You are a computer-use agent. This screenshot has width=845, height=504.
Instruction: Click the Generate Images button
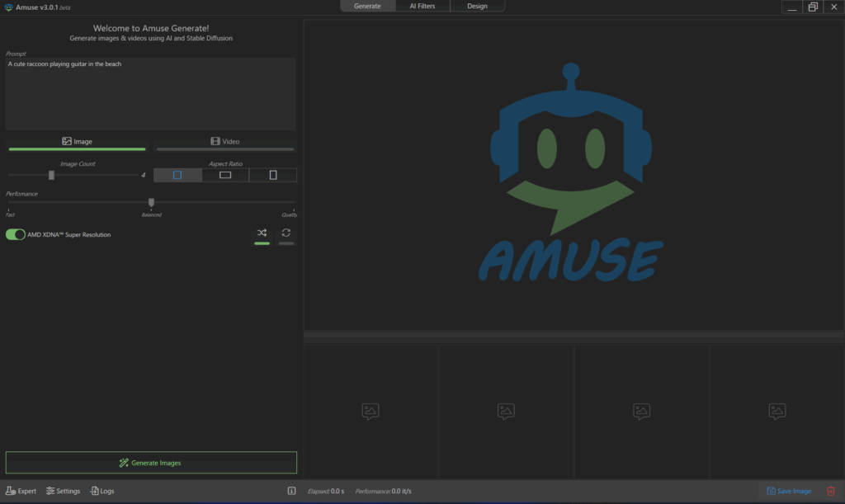tap(151, 463)
